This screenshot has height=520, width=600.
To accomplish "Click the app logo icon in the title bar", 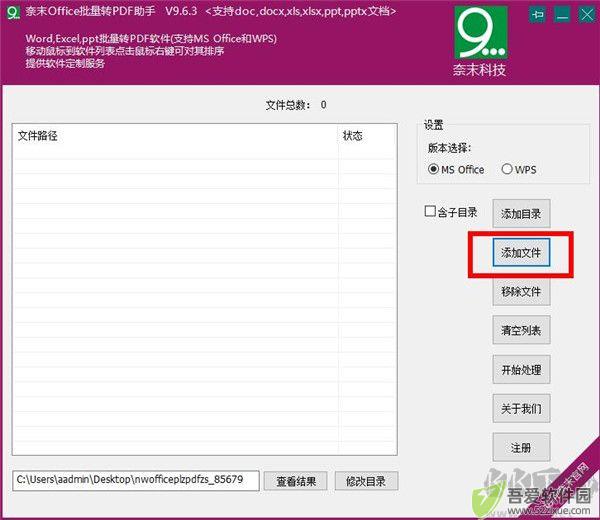I will (13, 12).
